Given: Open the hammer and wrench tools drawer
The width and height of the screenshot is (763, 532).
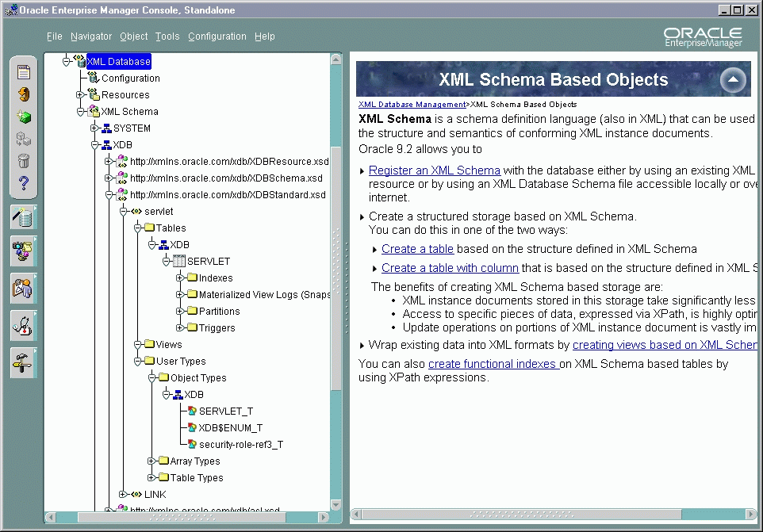Looking at the screenshot, I should coord(24,362).
